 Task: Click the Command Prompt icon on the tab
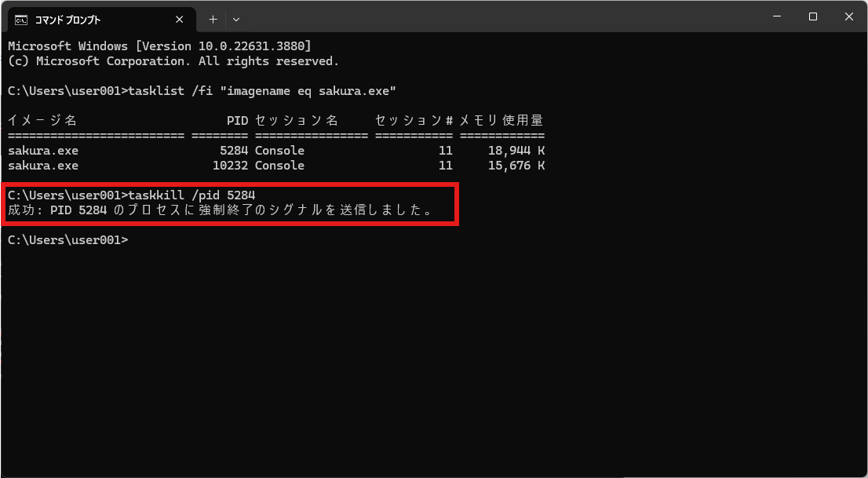click(20, 20)
